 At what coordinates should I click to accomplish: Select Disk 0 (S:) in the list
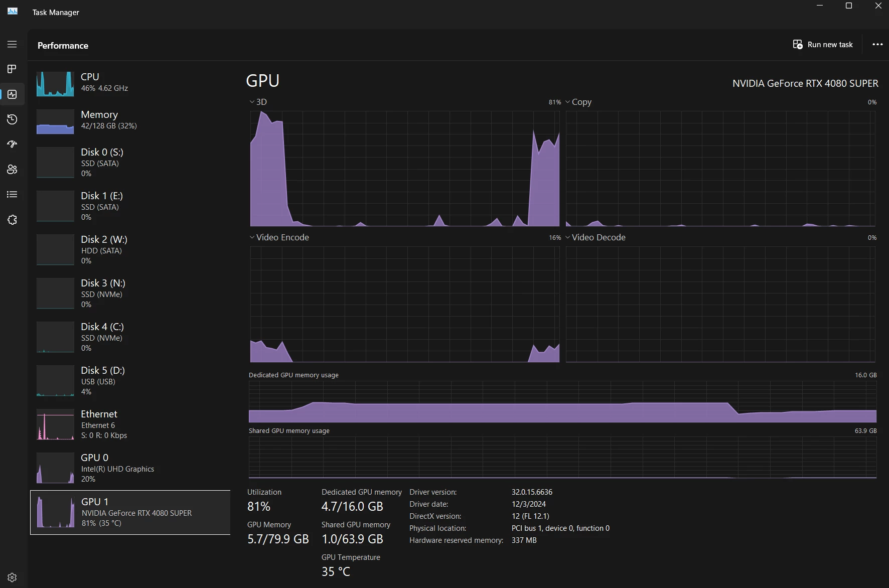pos(130,163)
